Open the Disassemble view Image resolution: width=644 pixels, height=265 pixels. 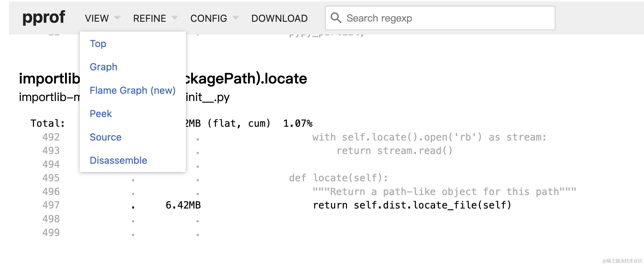[x=118, y=160]
